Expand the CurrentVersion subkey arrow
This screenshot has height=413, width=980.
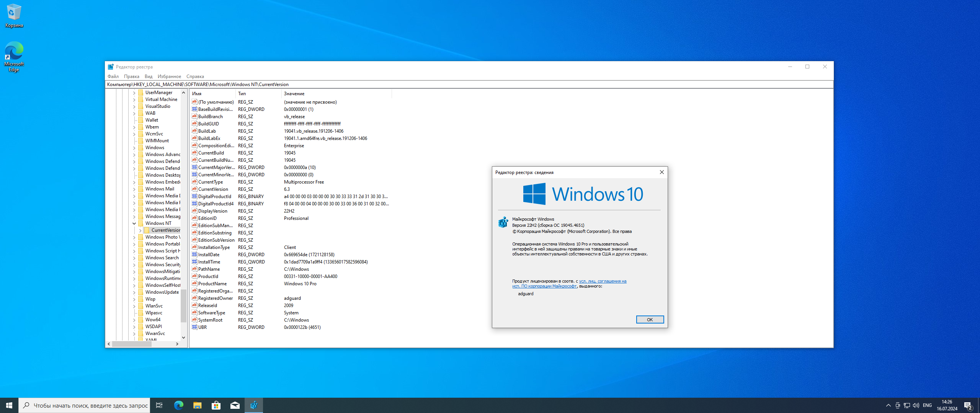(x=140, y=230)
